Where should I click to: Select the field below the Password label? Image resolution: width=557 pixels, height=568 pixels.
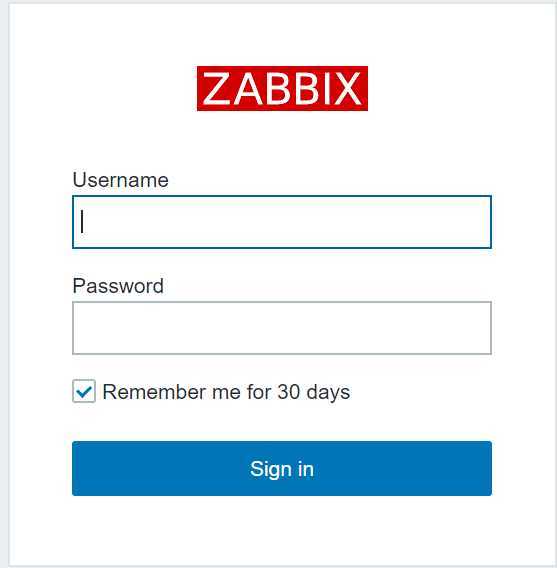point(282,328)
